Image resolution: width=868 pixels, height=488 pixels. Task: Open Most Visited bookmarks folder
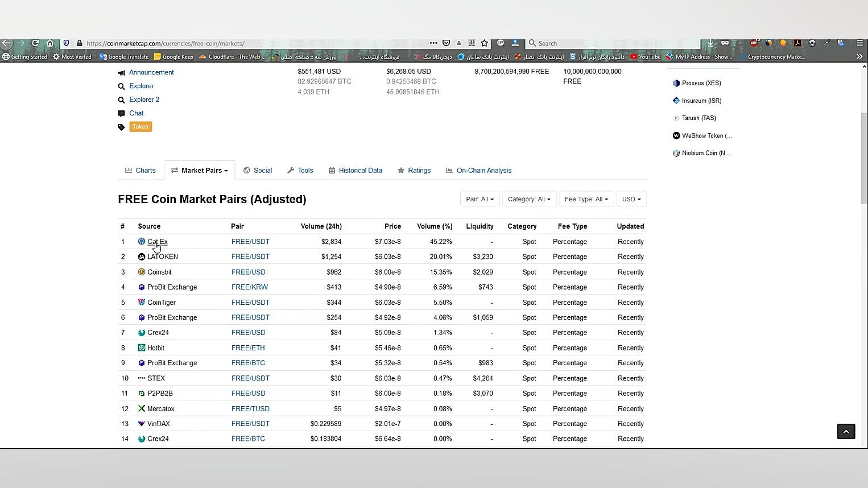tap(72, 57)
